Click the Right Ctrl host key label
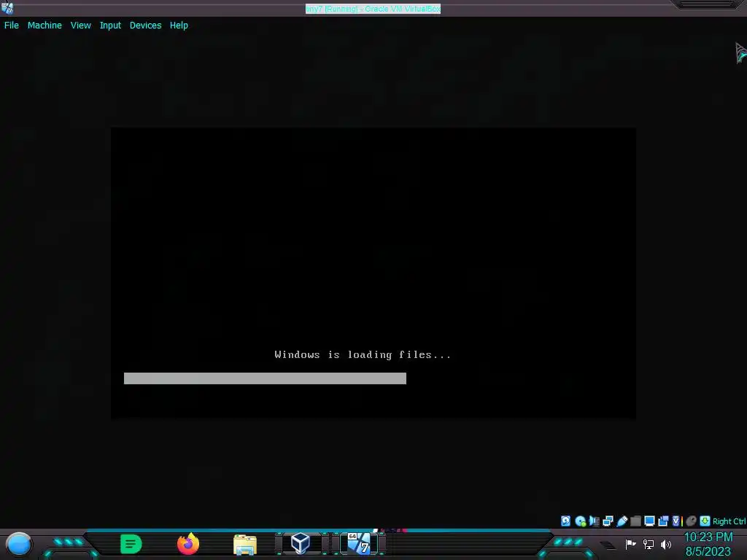The width and height of the screenshot is (747, 560). (729, 521)
